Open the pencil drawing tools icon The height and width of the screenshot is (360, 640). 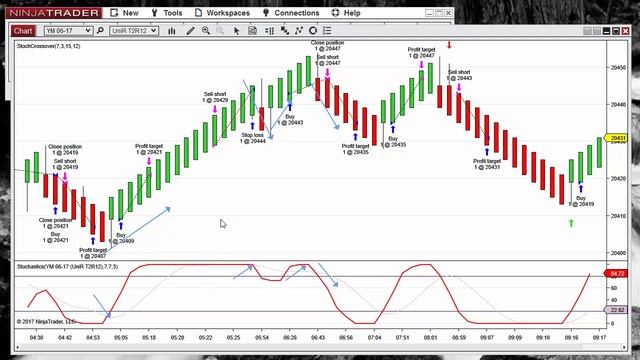pyautogui.click(x=190, y=31)
